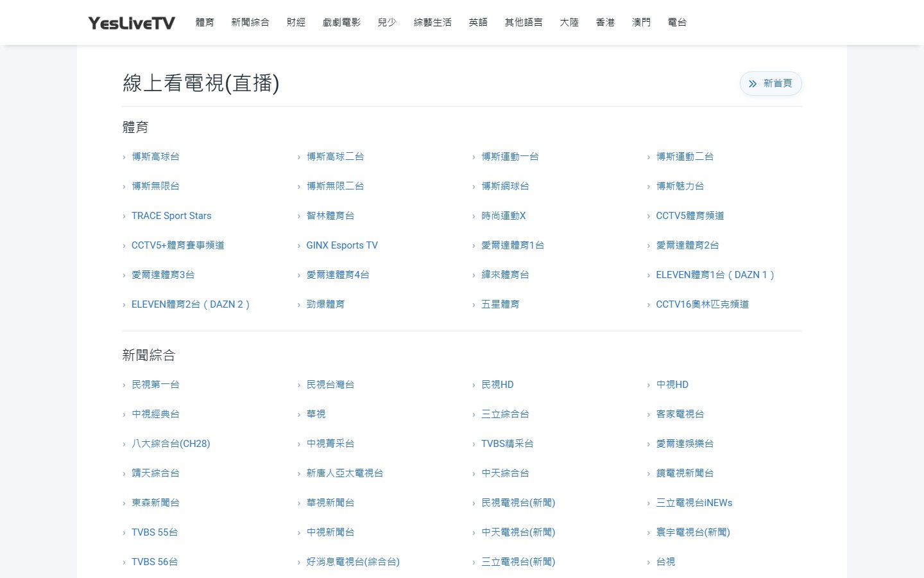Open the 華視 channel link
924x578 pixels.
pos(316,414)
